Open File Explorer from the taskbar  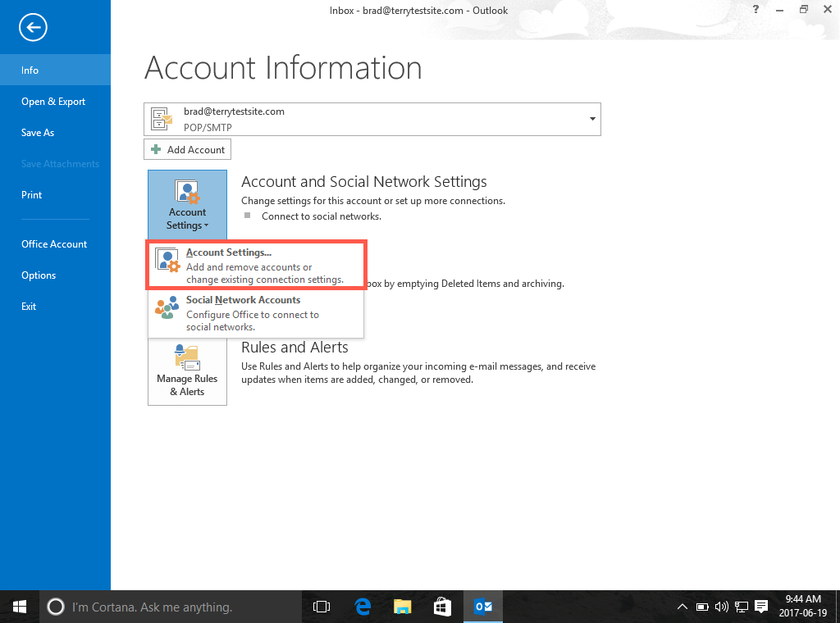tap(402, 607)
